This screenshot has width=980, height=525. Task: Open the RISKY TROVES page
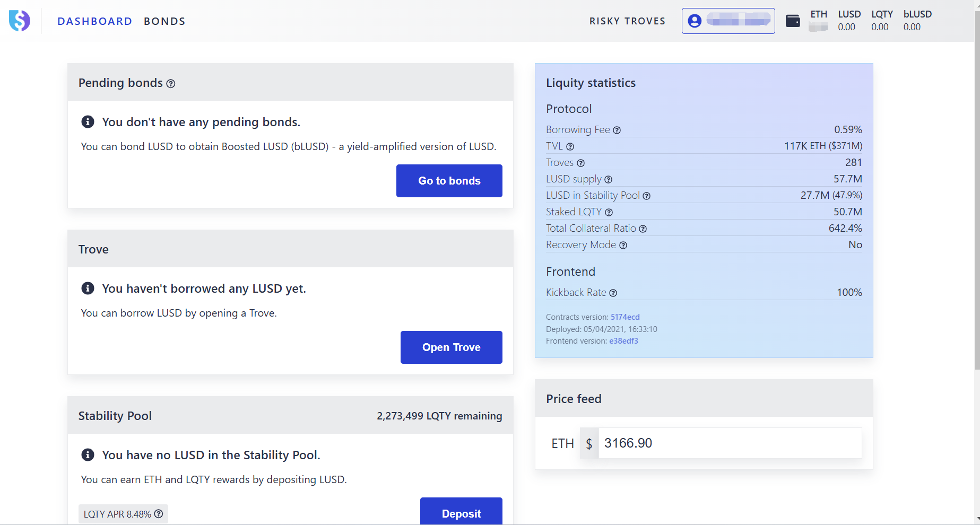[627, 21]
